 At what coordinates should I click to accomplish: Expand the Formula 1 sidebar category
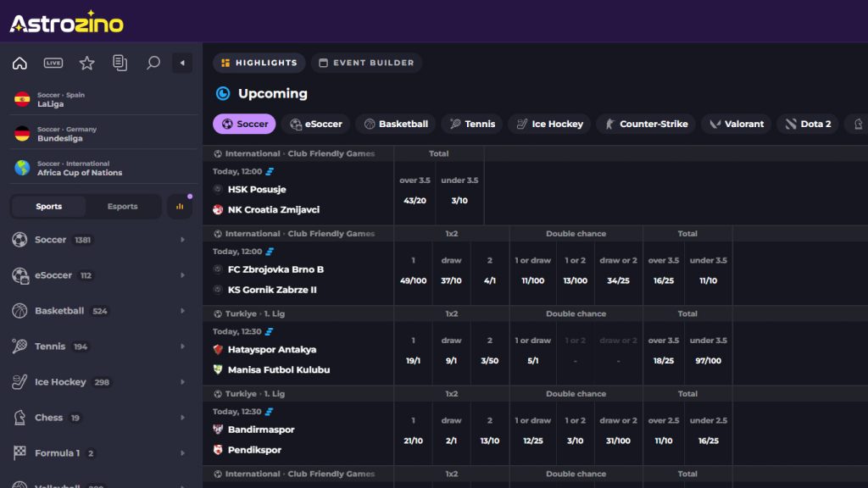(x=183, y=453)
